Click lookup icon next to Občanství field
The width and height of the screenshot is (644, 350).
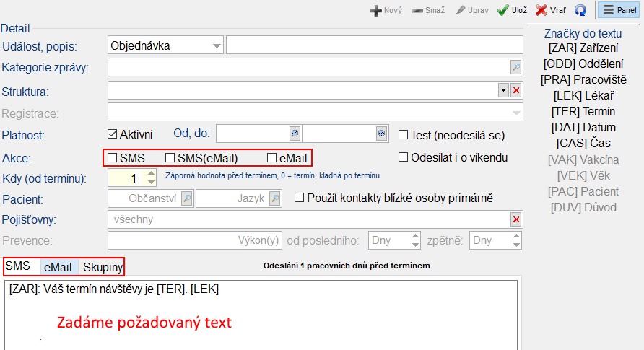[187, 198]
